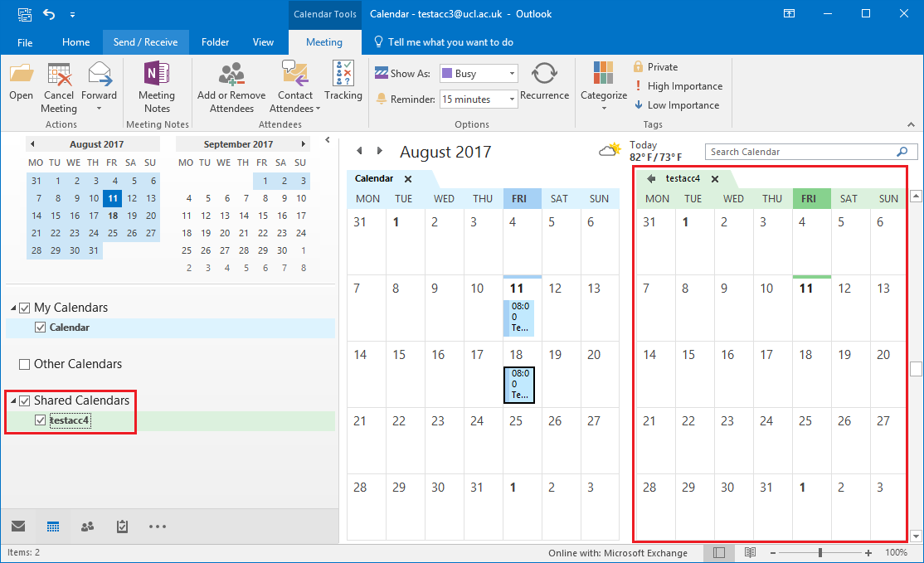924x563 pixels.
Task: Switch to the Home tab
Action: coord(76,42)
